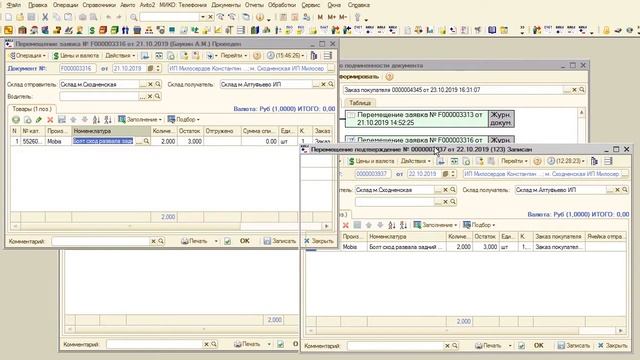640x360 pixels.
Task: Clear the Водитель field with X icon
Action: 150,96
